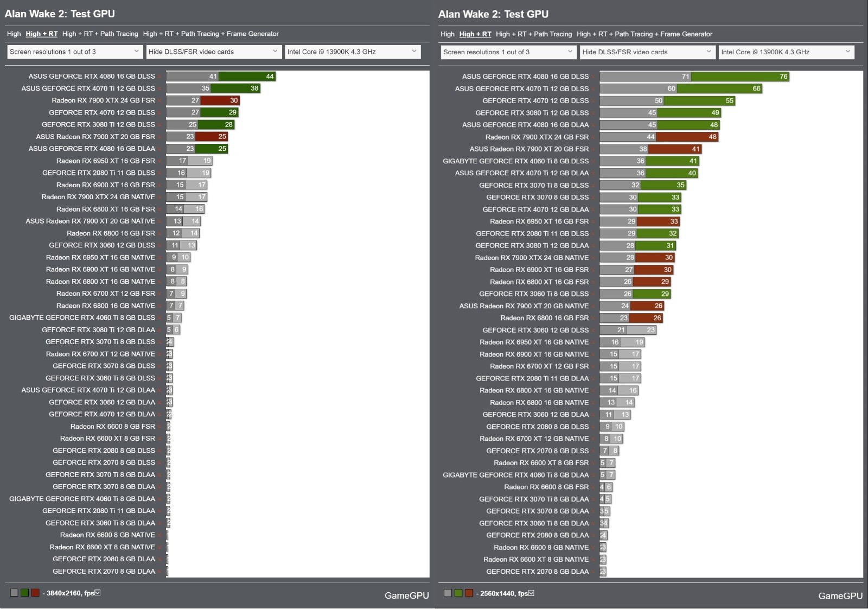Click 'GEFORCE RTX 3060 Ti 8 GB DLSS' in 2560x1440 chart
The width and height of the screenshot is (868, 609).
tap(534, 294)
